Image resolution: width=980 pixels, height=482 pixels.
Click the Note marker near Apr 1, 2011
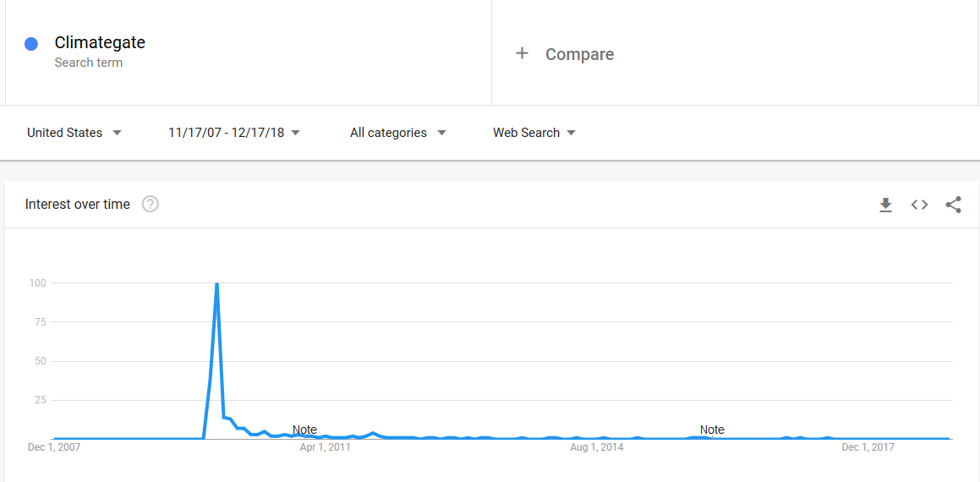coord(304,430)
